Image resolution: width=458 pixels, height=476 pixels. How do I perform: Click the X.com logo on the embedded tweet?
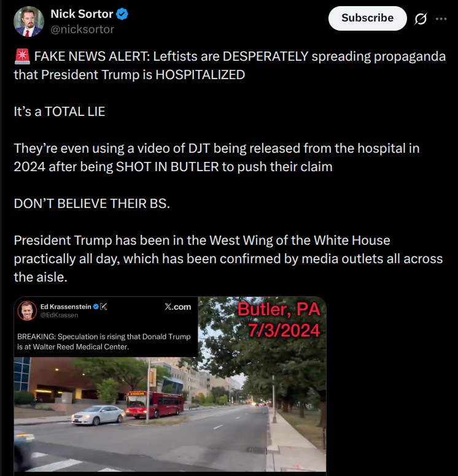(x=178, y=307)
